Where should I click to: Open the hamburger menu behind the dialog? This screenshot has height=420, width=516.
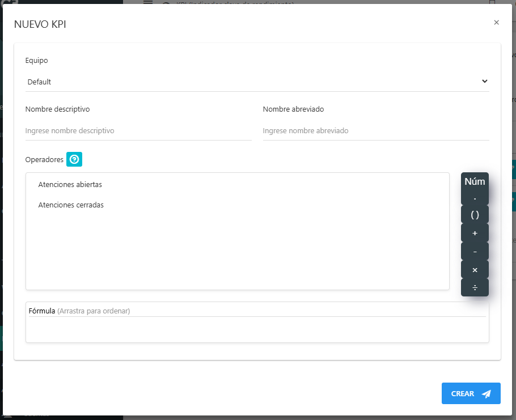147,2
